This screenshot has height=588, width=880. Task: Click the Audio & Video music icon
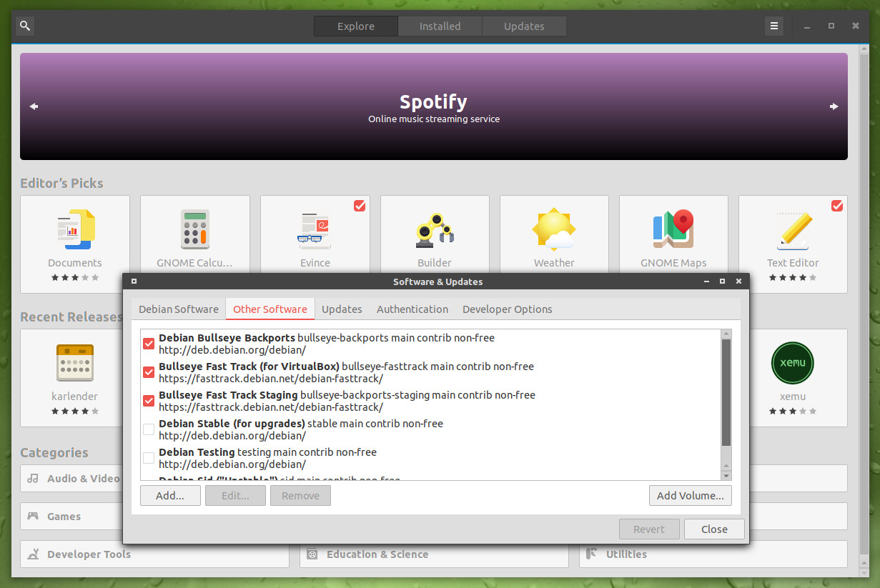pyautogui.click(x=33, y=478)
